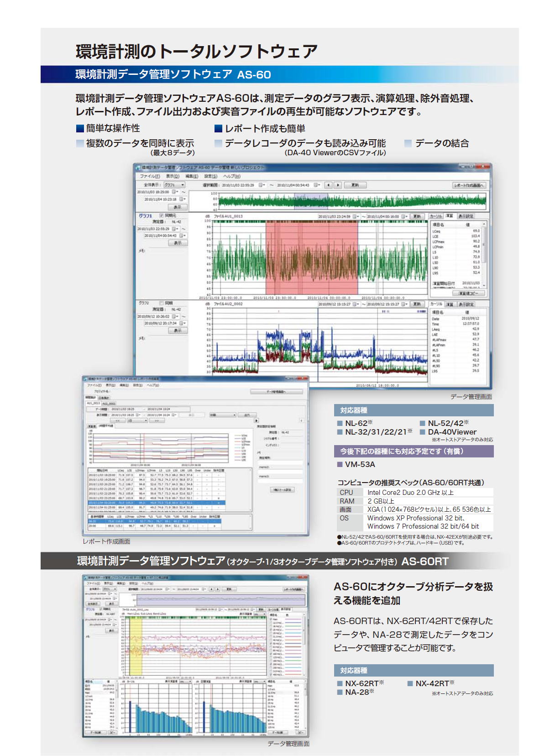Select the LCeq 69.0 row in results list
Screen dimensions: 550x756
(x=456, y=231)
